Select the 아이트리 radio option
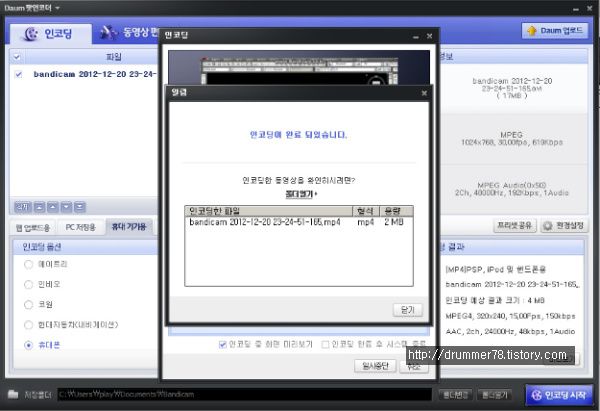600x411 pixels. coord(29,264)
